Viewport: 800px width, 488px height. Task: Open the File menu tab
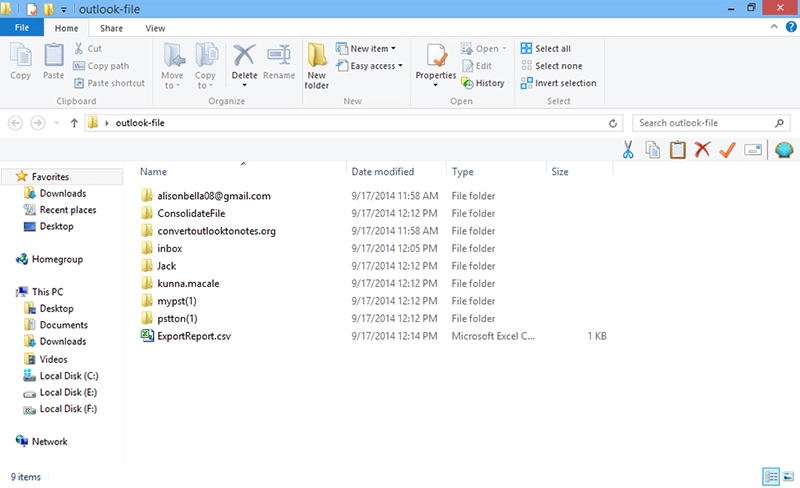[22, 28]
